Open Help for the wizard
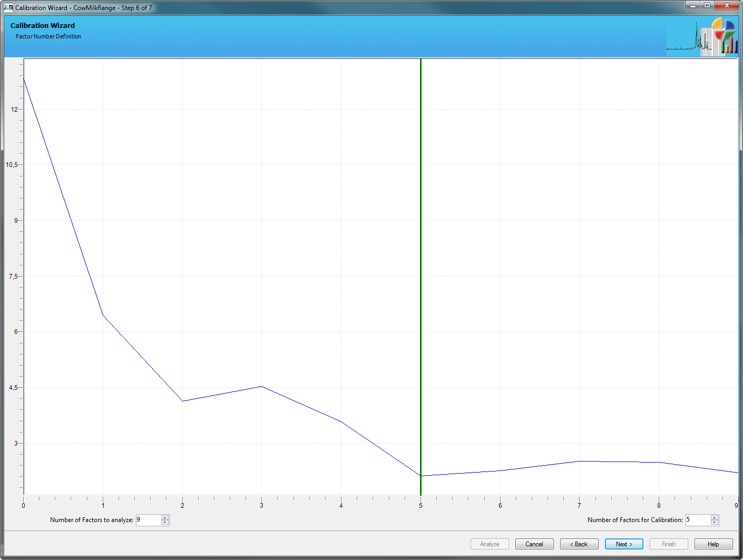 [713, 544]
